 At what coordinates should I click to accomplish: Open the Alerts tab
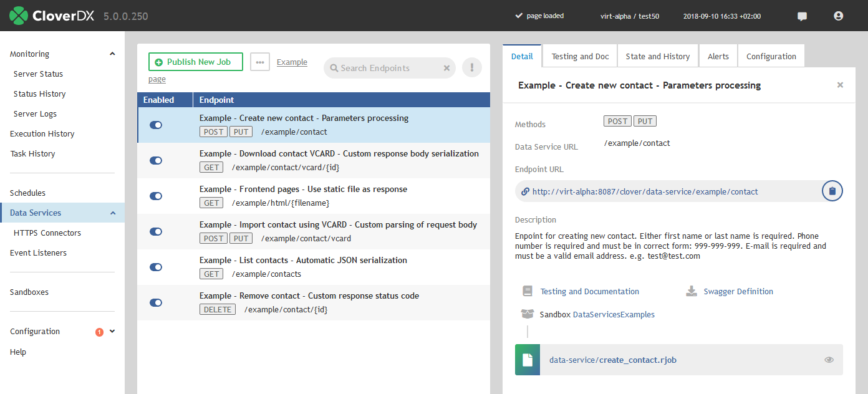click(x=718, y=55)
